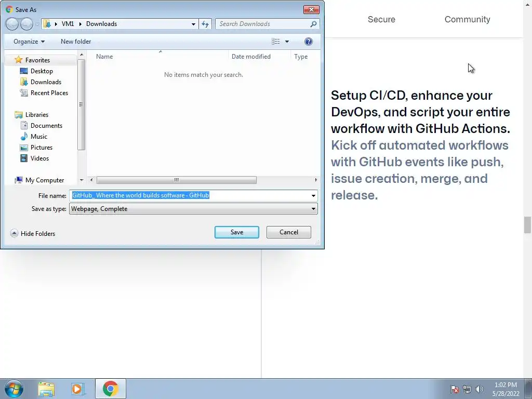The width and height of the screenshot is (532, 399).
Task: Open the Windows Start button
Action: (14, 389)
